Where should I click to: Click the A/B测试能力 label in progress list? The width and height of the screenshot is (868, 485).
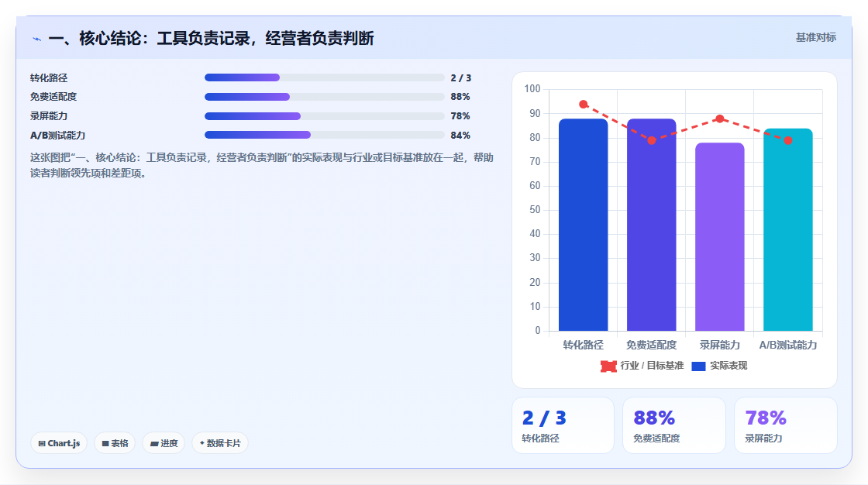click(57, 135)
